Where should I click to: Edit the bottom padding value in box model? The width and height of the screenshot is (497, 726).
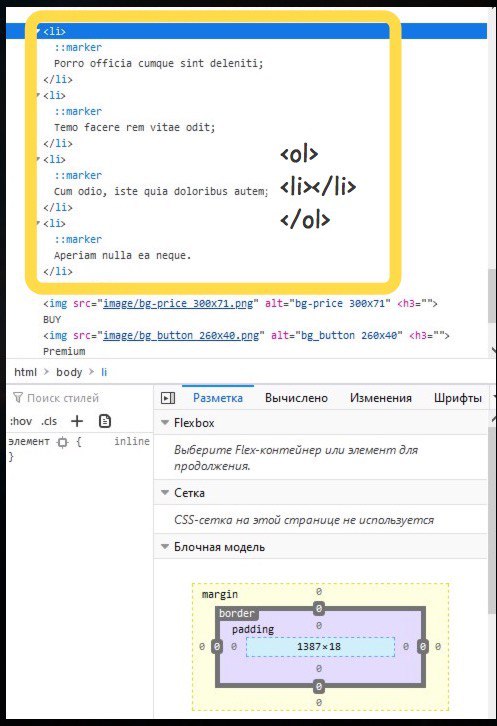tap(319, 669)
